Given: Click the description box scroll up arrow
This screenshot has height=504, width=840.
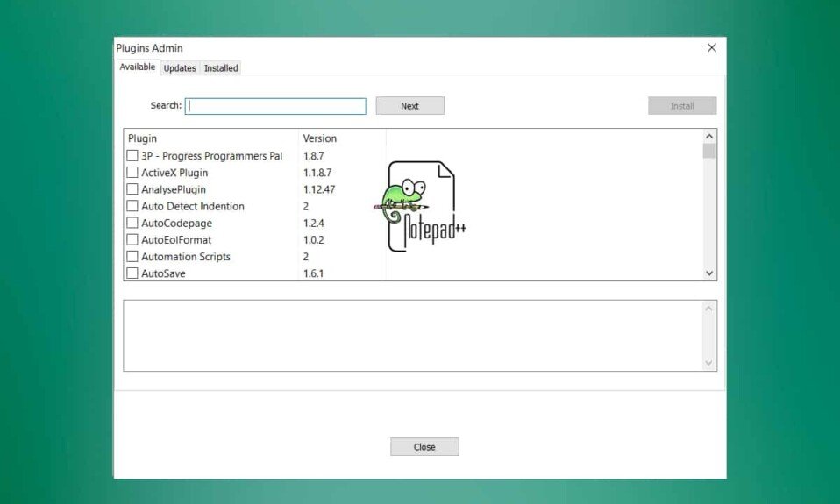Looking at the screenshot, I should click(708, 309).
